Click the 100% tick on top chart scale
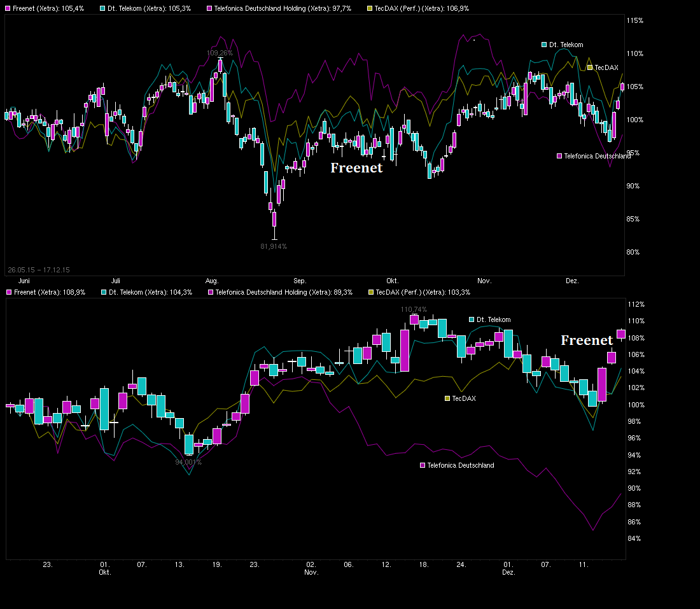Viewport: 700px width, 609px height. coord(635,120)
